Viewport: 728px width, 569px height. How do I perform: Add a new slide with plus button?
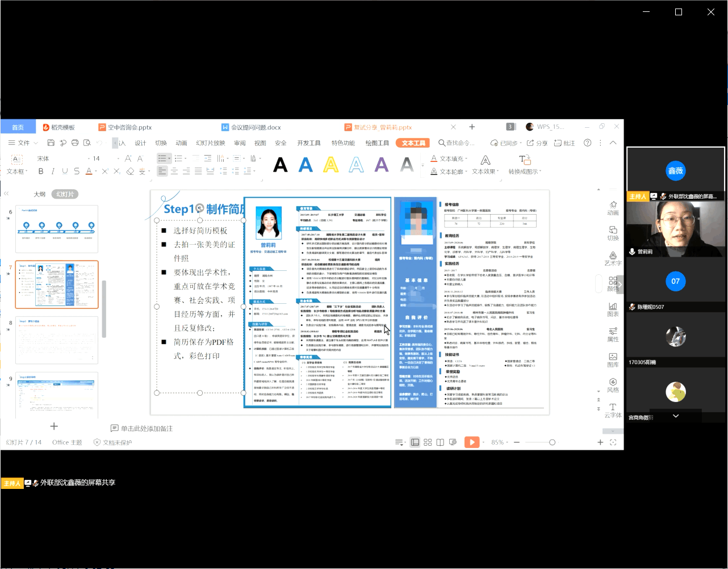pos(54,426)
